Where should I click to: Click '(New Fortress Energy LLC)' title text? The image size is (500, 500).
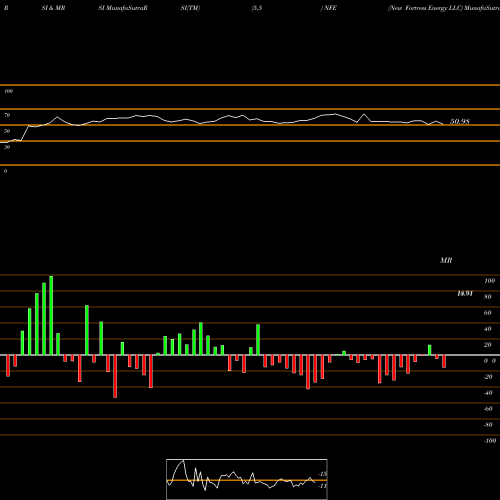tap(425, 8)
